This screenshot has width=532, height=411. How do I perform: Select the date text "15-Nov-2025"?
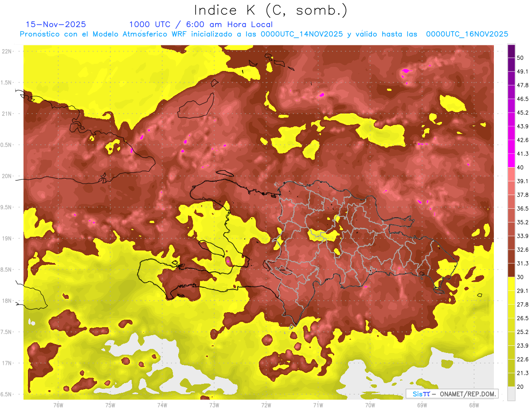pyautogui.click(x=56, y=24)
